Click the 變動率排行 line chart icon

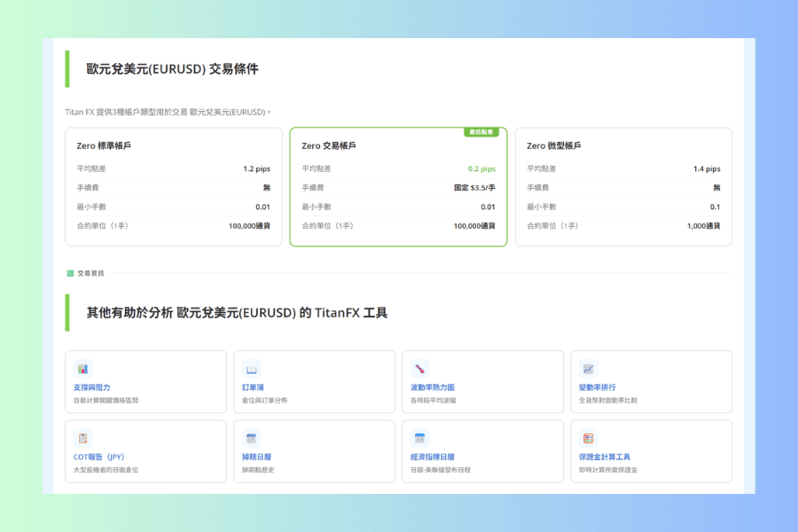coord(588,369)
